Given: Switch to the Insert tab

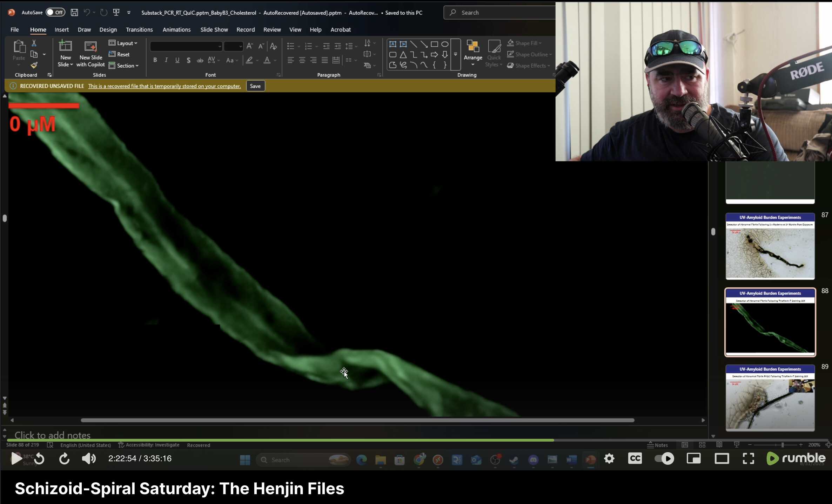Looking at the screenshot, I should tap(62, 29).
